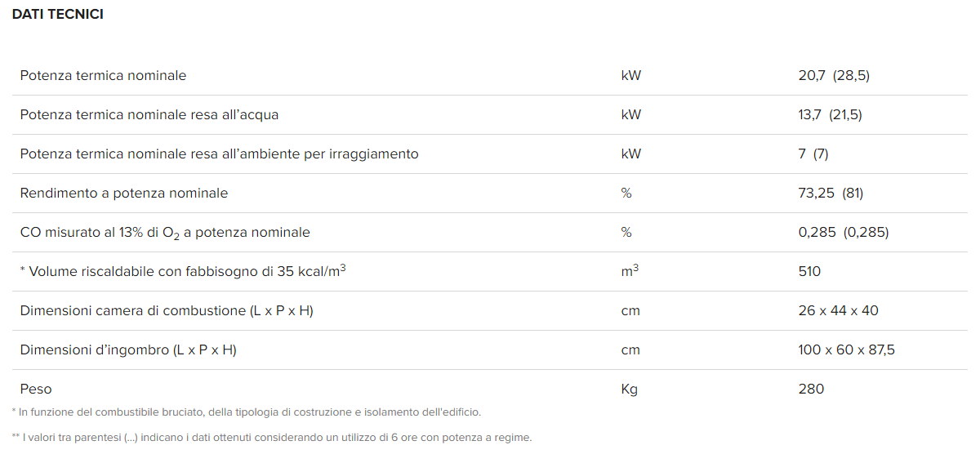The height and width of the screenshot is (463, 980).
Task: Click the heatable volume value 510
Action: 809,272
